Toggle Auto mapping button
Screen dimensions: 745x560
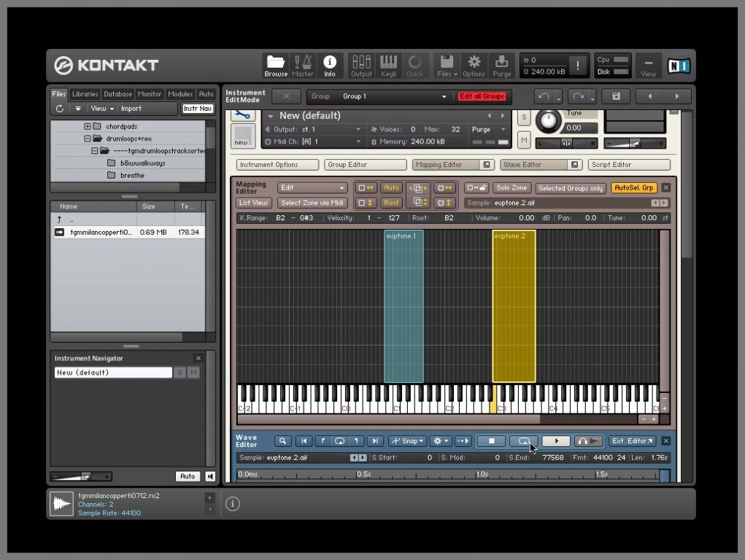pos(391,188)
